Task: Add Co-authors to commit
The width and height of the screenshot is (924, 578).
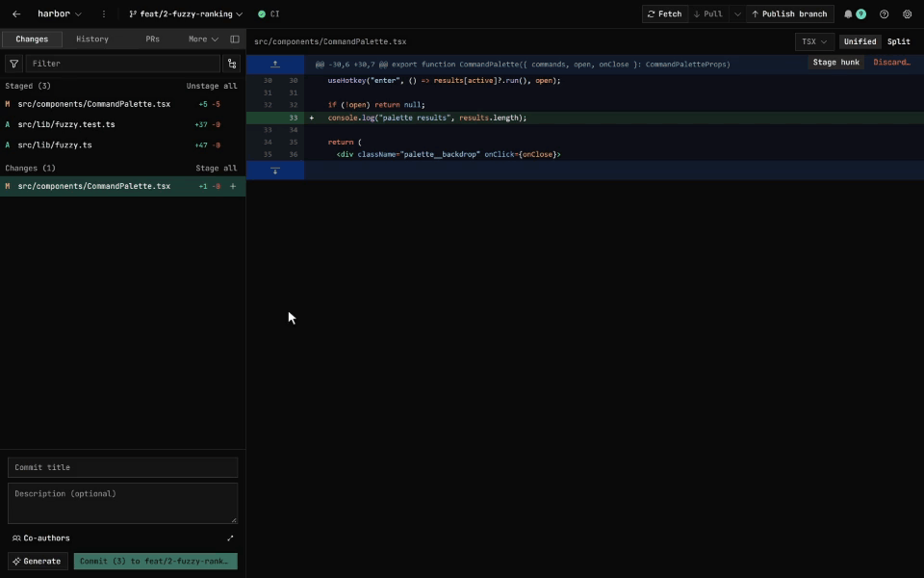Action: [x=41, y=539]
